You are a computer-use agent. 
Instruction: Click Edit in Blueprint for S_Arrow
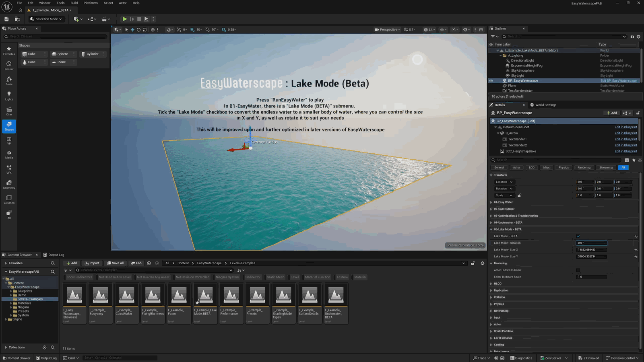point(625,133)
